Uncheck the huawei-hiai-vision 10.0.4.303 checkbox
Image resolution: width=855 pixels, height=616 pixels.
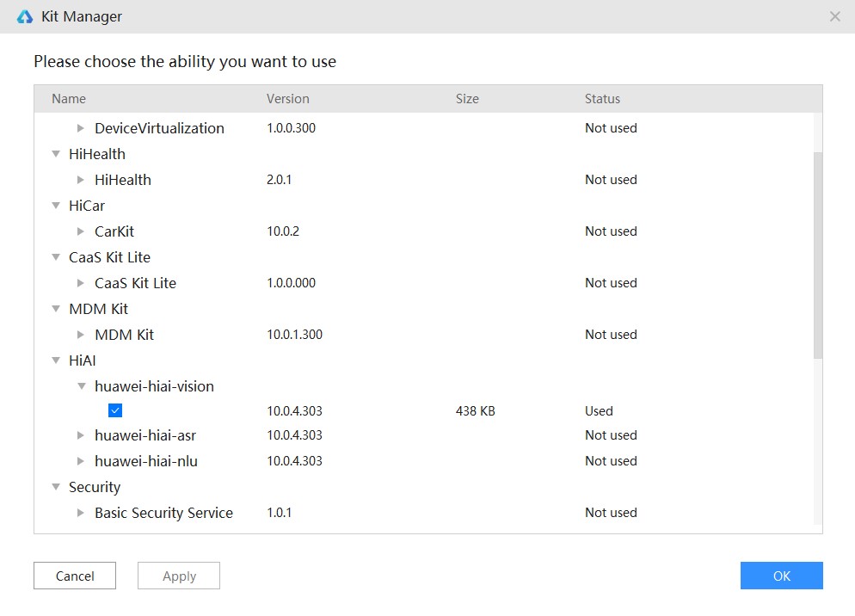click(115, 410)
